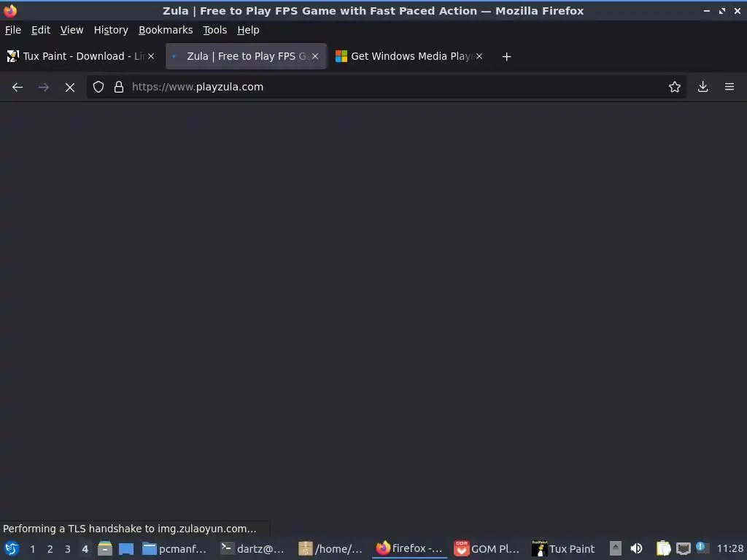Switch to GOM Player in taskbar
The image size is (747, 560).
(x=487, y=548)
